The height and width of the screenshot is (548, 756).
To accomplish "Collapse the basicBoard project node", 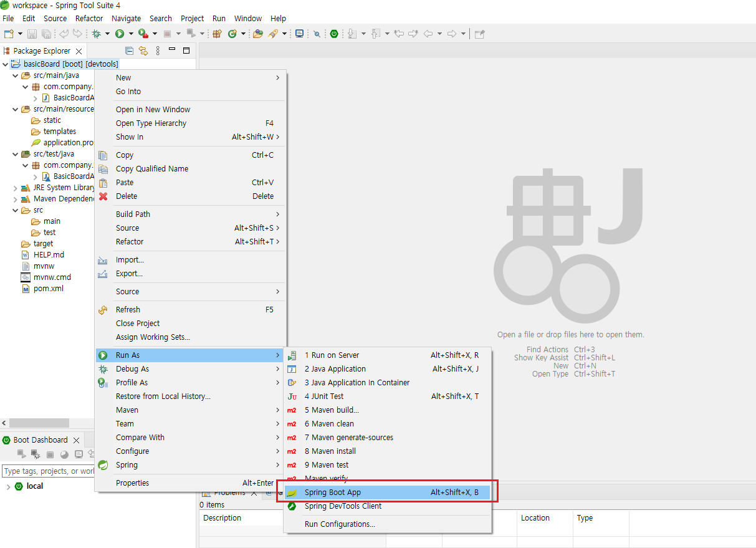I will pos(6,64).
